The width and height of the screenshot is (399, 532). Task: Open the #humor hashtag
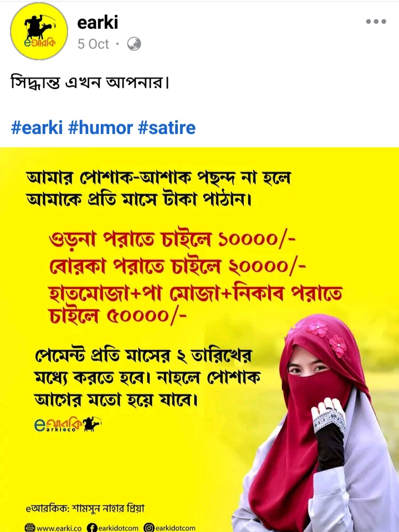click(100, 128)
